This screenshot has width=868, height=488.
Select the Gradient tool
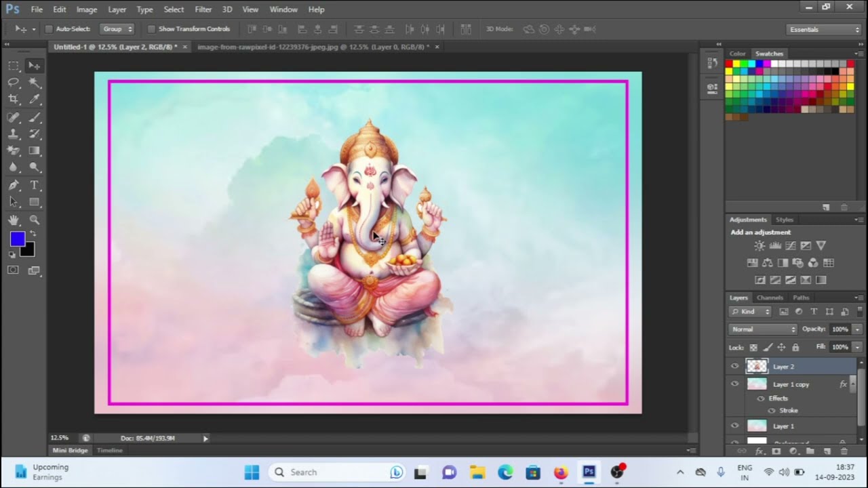click(x=34, y=151)
